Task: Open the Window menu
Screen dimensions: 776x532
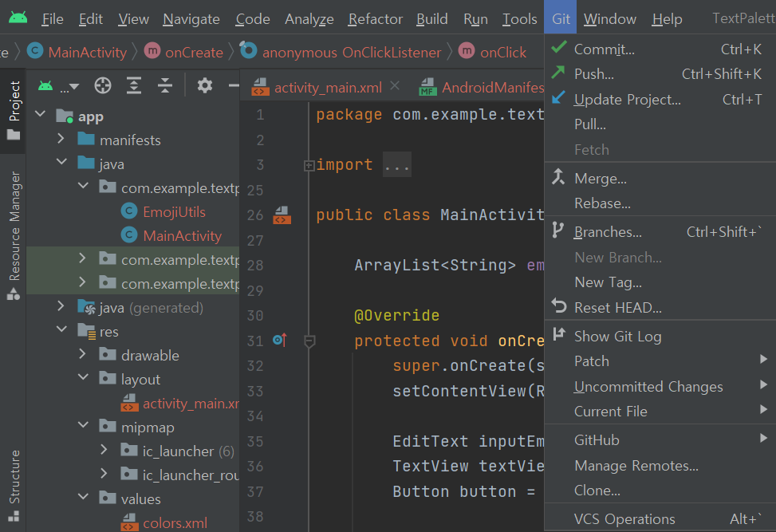Action: (609, 19)
